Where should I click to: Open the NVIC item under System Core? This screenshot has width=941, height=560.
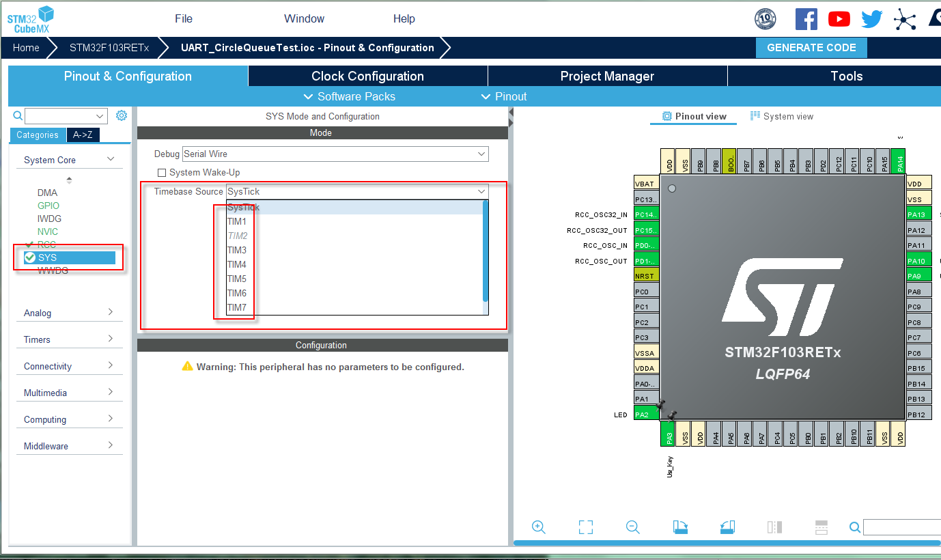tap(48, 232)
